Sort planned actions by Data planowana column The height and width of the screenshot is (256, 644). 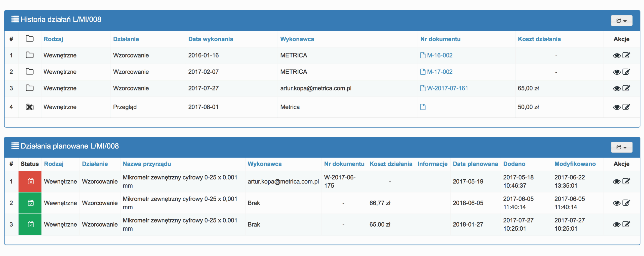pyautogui.click(x=475, y=164)
